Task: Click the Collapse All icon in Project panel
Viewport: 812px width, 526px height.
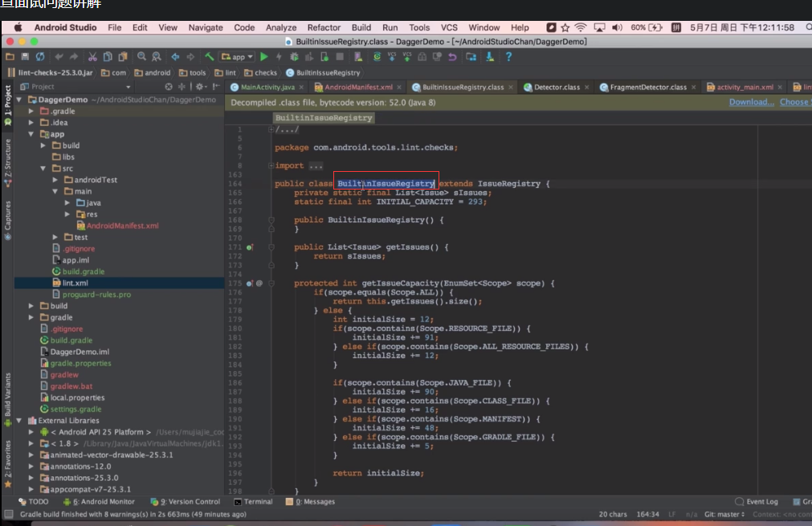Action: click(182, 87)
